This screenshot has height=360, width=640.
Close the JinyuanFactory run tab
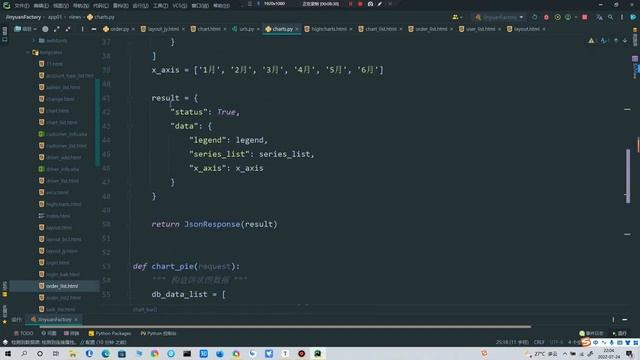click(76, 320)
